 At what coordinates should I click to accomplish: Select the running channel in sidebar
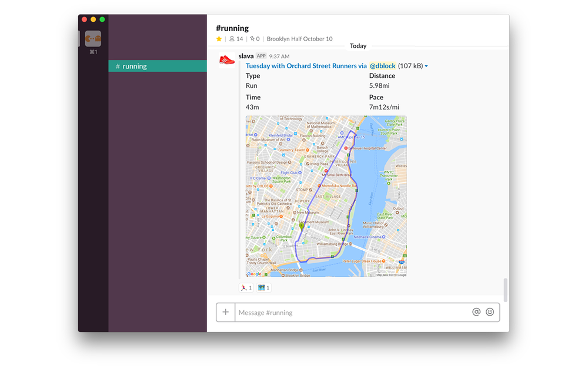158,66
